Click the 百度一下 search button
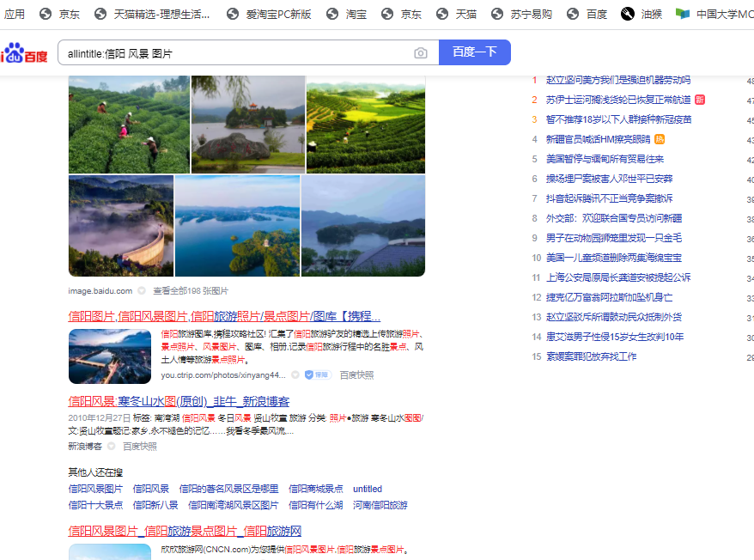This screenshot has width=754, height=560. [475, 52]
